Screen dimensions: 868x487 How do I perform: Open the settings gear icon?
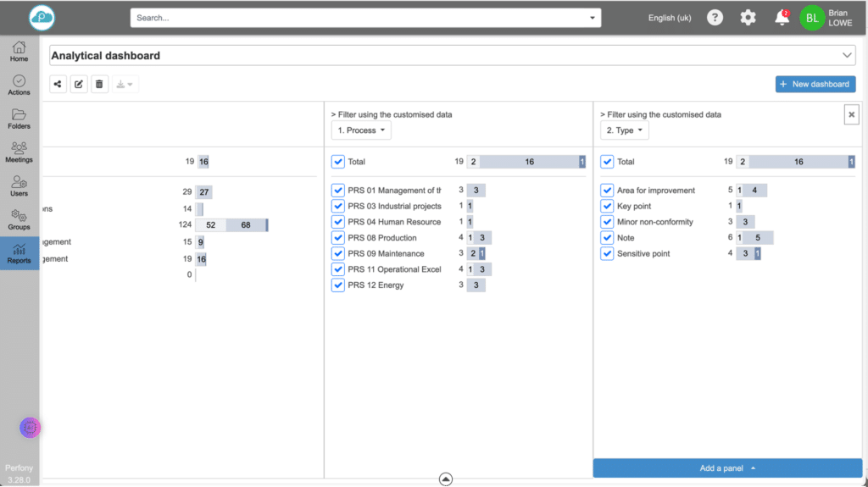[748, 17]
